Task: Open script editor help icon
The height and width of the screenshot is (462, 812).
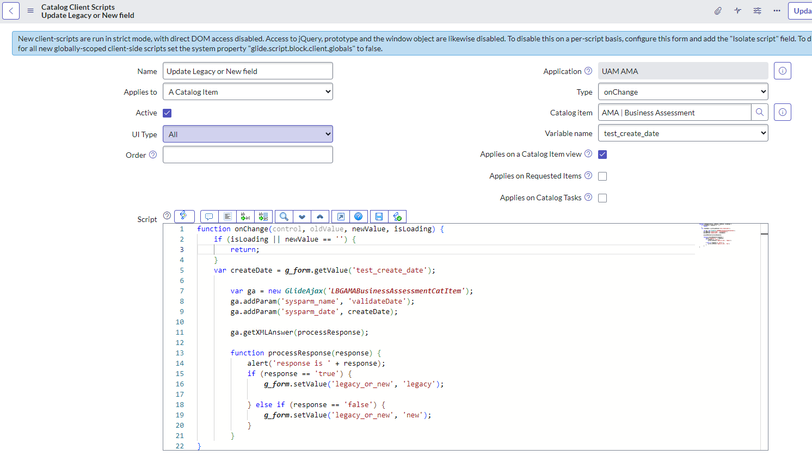Action: point(358,216)
